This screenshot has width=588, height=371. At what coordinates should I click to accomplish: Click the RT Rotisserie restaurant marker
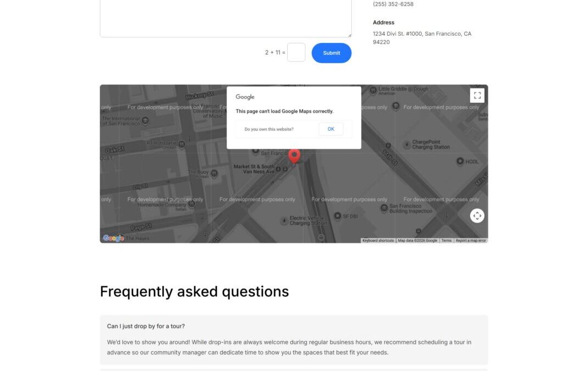pos(182,144)
